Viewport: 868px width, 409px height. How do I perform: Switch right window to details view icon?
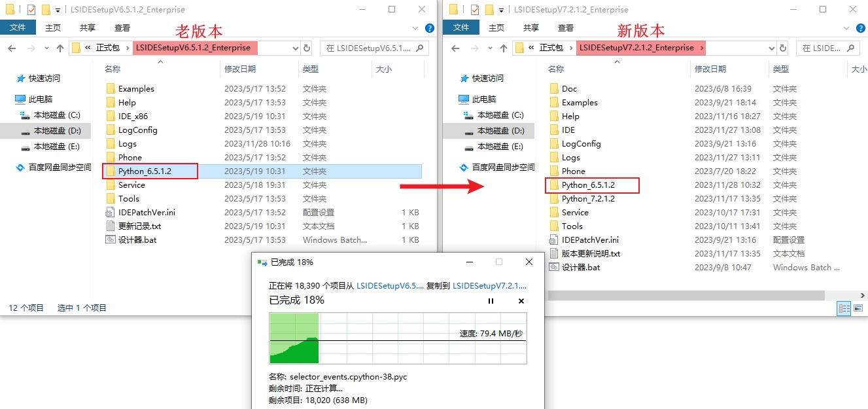[x=844, y=308]
